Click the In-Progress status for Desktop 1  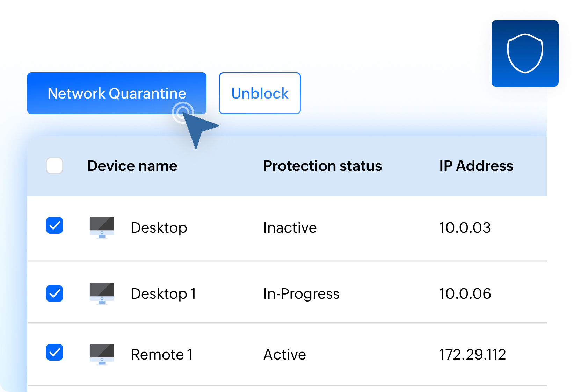point(302,293)
